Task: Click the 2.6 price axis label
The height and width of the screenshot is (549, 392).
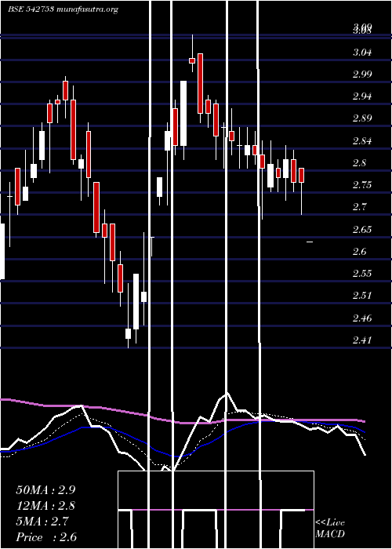Action: coord(360,252)
